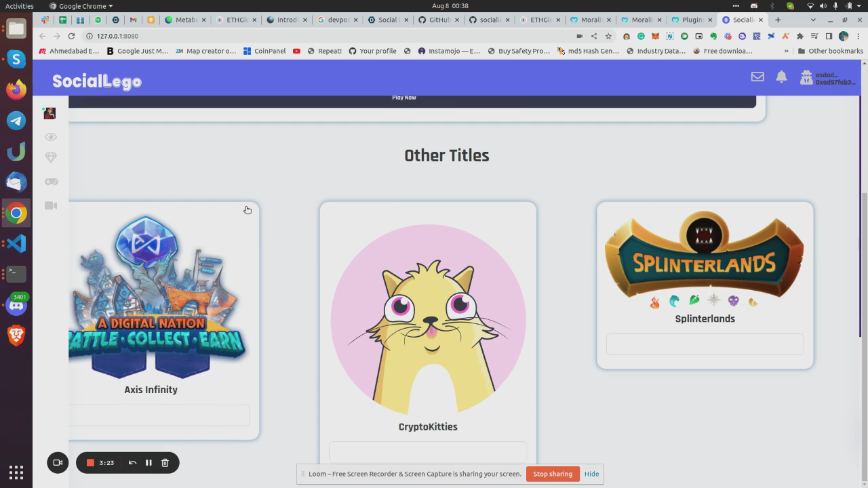Open the CoinPanel bookmark
The height and width of the screenshot is (488, 868).
pos(264,51)
